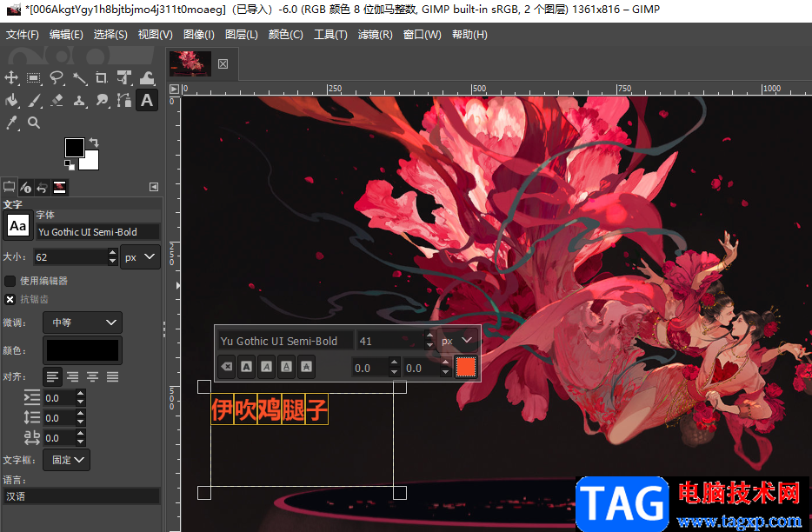This screenshot has width=812, height=532.
Task: Open the 颜色(C) menu
Action: 285,35
